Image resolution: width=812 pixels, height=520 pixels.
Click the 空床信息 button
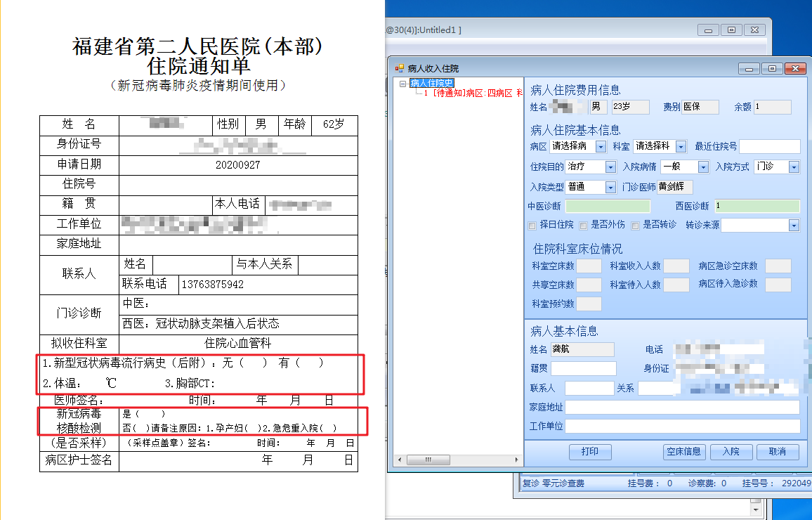(683, 452)
